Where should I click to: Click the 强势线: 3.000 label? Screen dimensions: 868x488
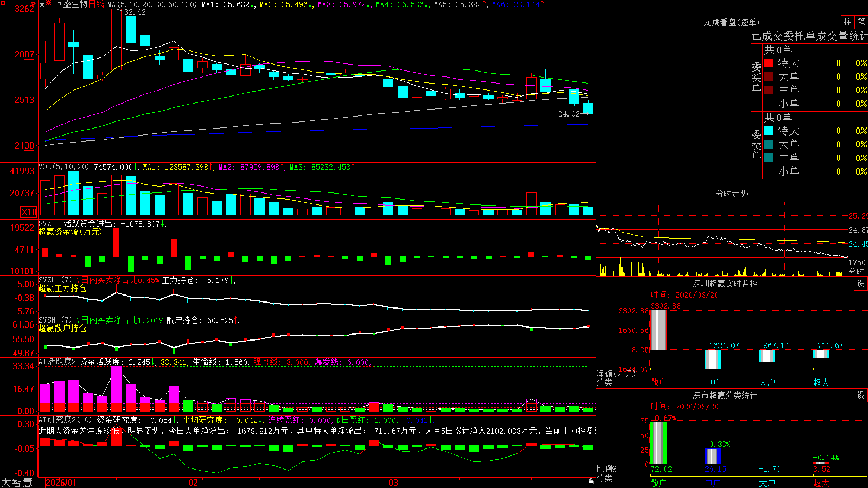[x=280, y=362]
